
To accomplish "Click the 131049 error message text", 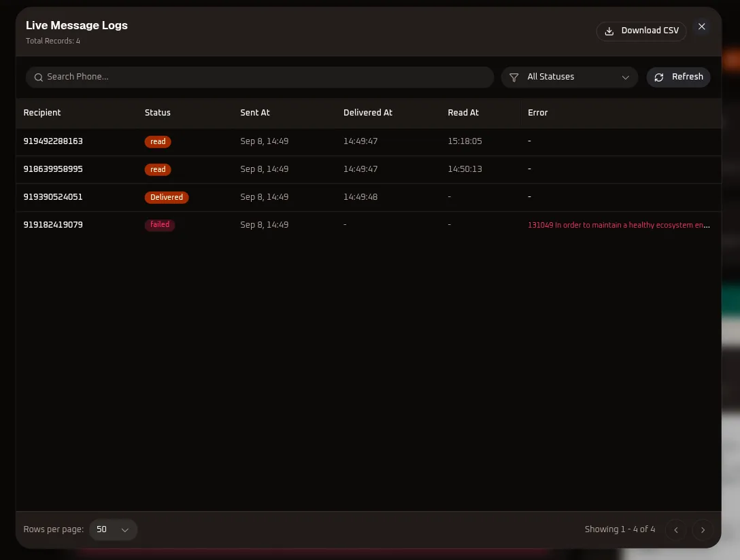I will 619,226.
